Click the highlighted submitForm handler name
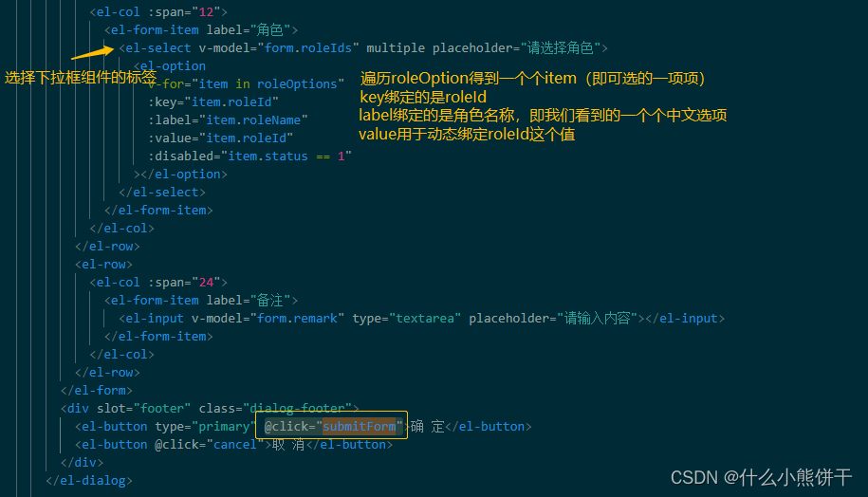 (360, 427)
